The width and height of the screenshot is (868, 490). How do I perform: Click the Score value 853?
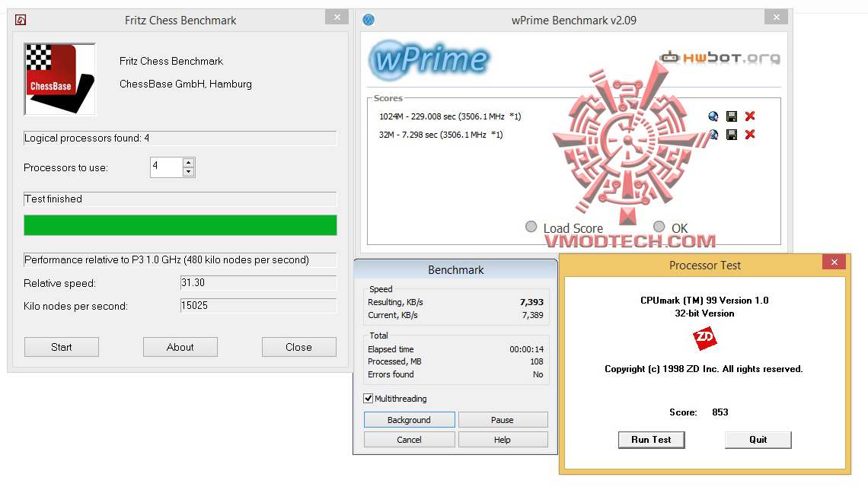[720, 412]
